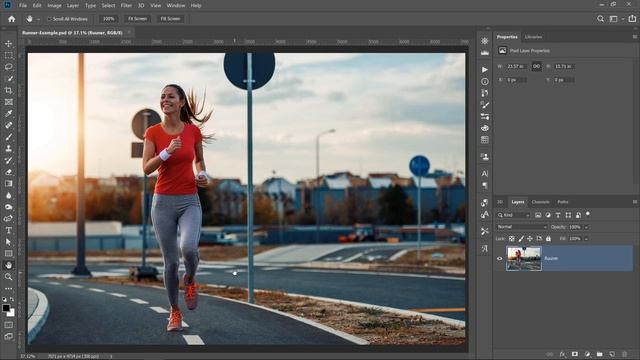Select the Path Selection tool
Image resolution: width=640 pixels, height=360 pixels.
click(9, 242)
